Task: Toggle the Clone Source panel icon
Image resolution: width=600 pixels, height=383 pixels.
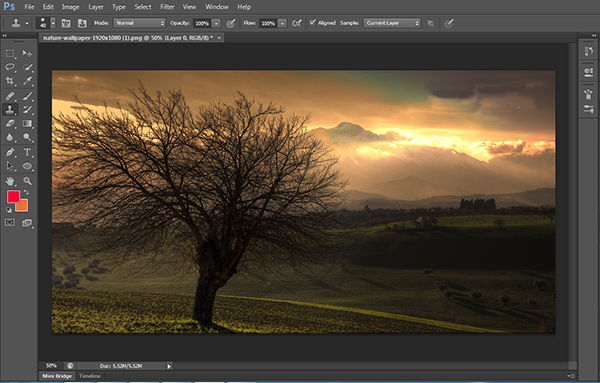Action: click(82, 23)
